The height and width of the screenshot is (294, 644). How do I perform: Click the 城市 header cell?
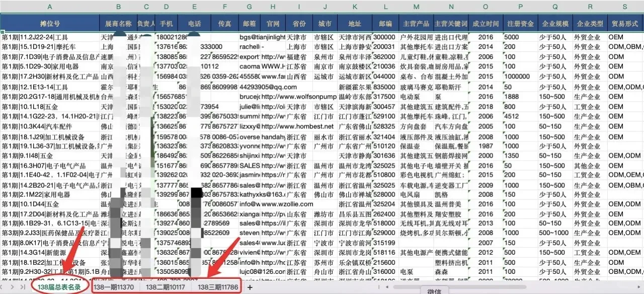[x=325, y=24]
